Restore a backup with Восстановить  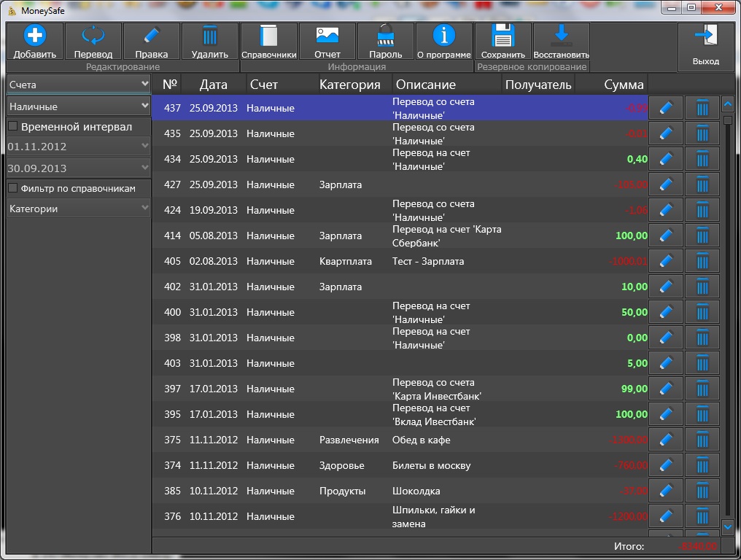click(x=562, y=41)
